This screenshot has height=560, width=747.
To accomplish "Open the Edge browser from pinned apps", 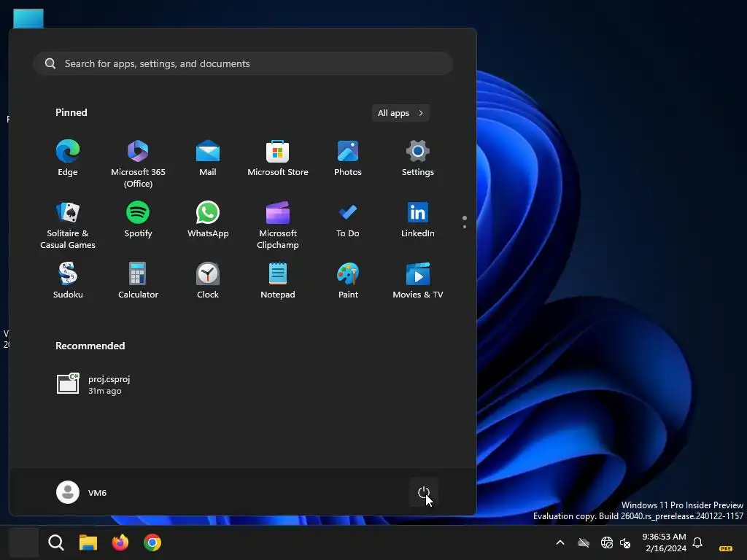I will tap(68, 159).
